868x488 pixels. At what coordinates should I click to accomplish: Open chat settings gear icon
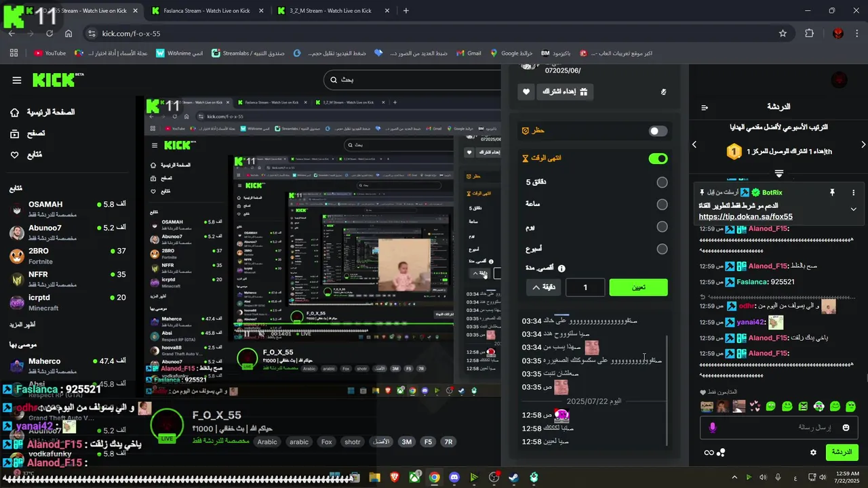813,452
